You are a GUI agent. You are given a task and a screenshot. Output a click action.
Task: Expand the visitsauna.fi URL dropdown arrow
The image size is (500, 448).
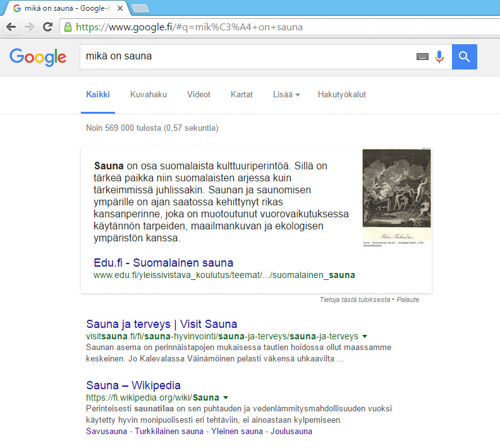[365, 336]
